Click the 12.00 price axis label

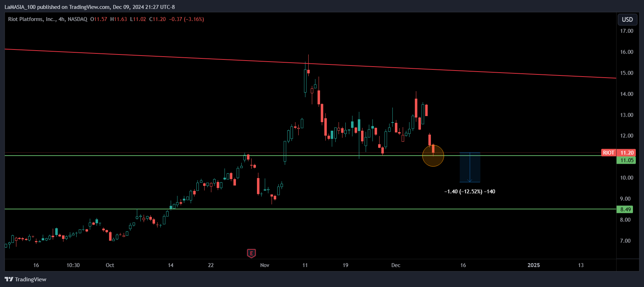627,136
